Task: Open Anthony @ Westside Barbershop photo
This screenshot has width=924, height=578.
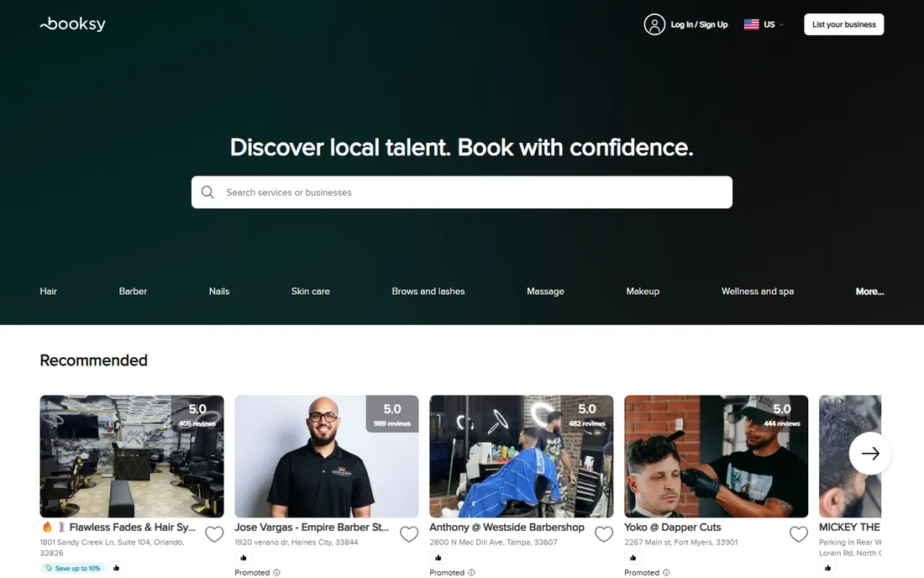Action: point(522,456)
